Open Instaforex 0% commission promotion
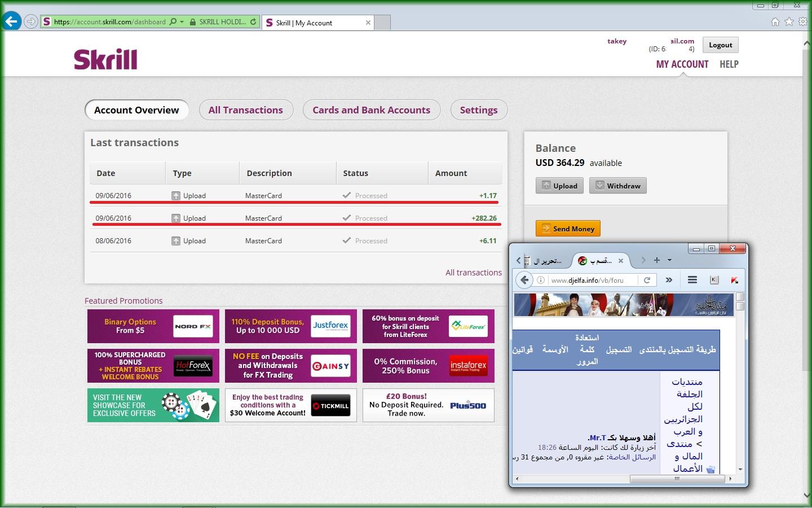 click(x=429, y=366)
